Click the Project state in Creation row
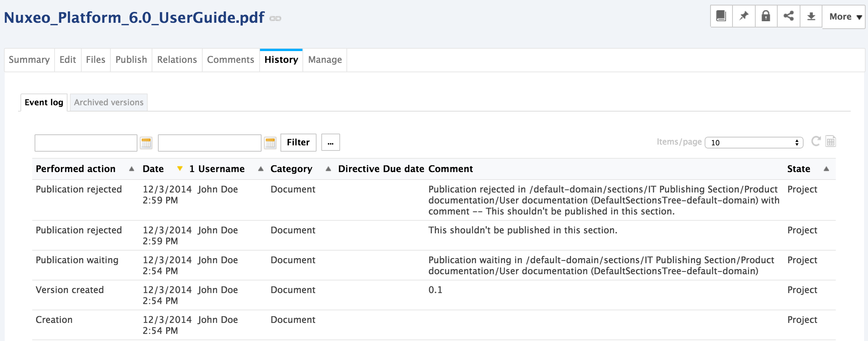Screen dimensions: 868x341 pyautogui.click(x=802, y=320)
